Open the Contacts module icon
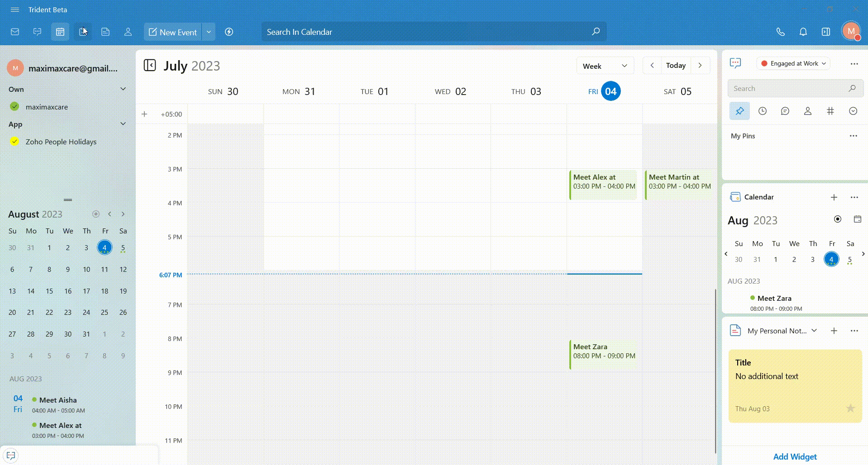The image size is (868, 465). [128, 32]
